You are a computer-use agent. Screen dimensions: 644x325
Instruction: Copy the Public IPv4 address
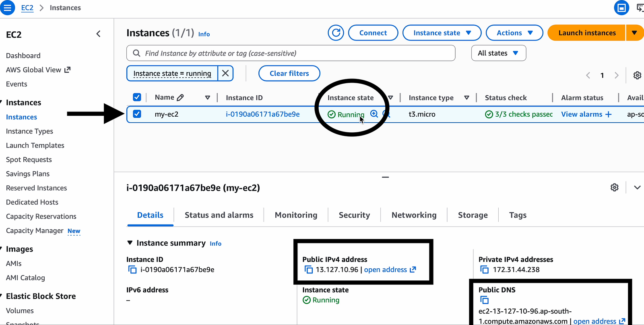coord(309,269)
